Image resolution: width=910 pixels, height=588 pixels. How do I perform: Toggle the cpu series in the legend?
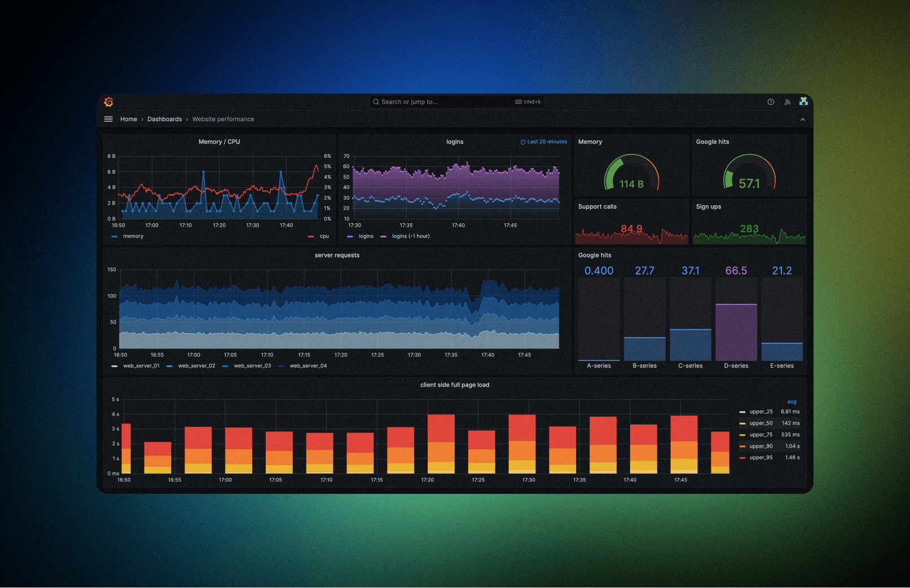click(324, 236)
